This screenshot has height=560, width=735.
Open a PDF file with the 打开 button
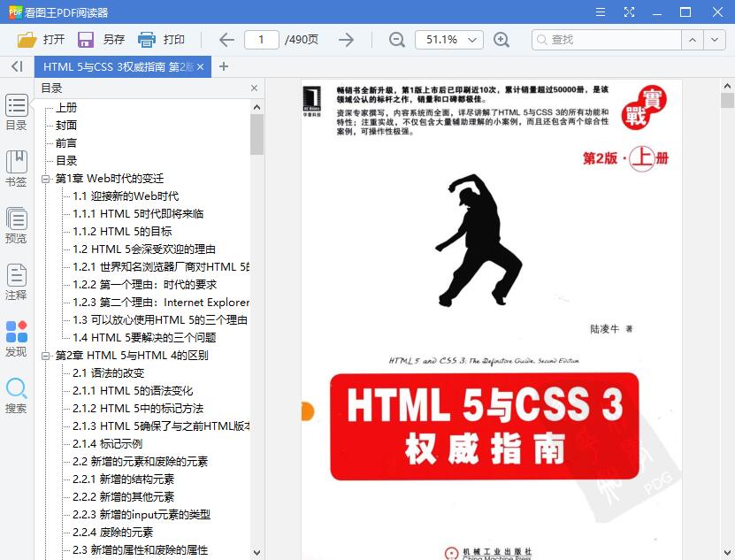(41, 40)
